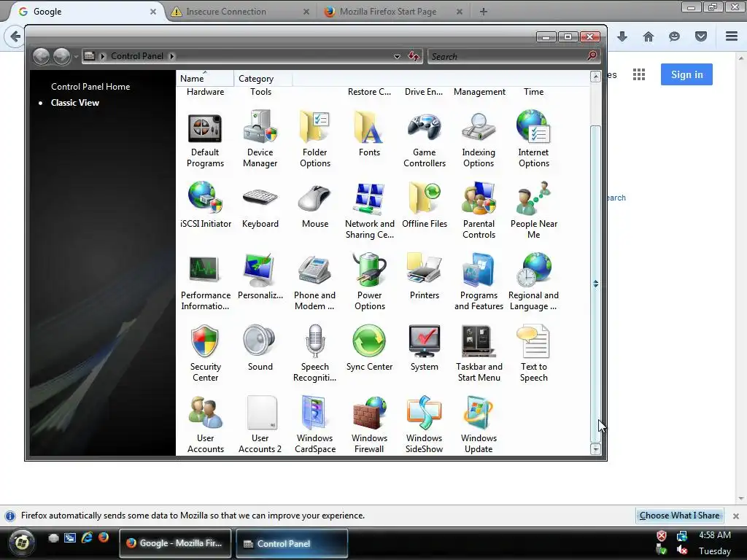
Task: Open Windows Update
Action: (x=479, y=424)
